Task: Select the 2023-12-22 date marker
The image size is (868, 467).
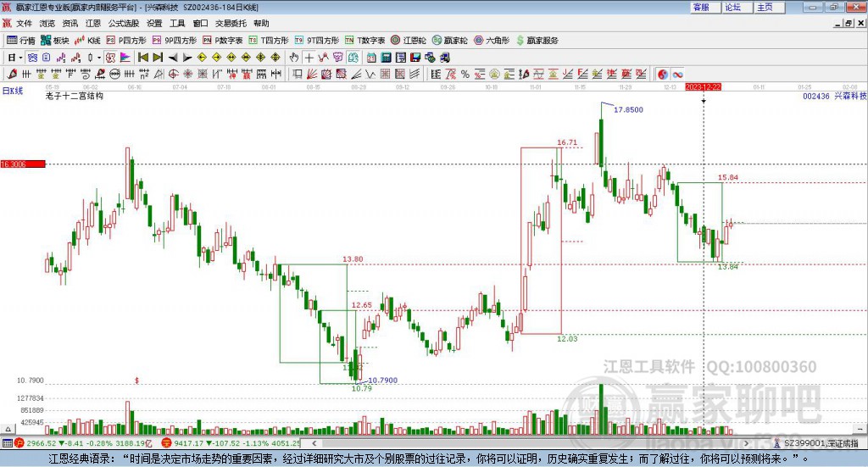Action: (x=703, y=86)
